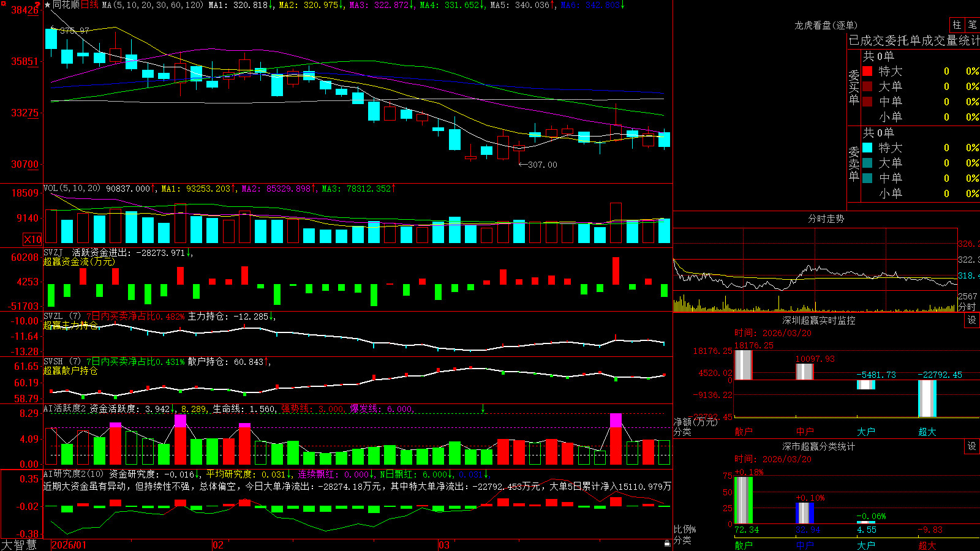Click the 超赢主力持仓 indicator title
Image resolution: width=980 pixels, height=551 pixels.
(x=70, y=325)
